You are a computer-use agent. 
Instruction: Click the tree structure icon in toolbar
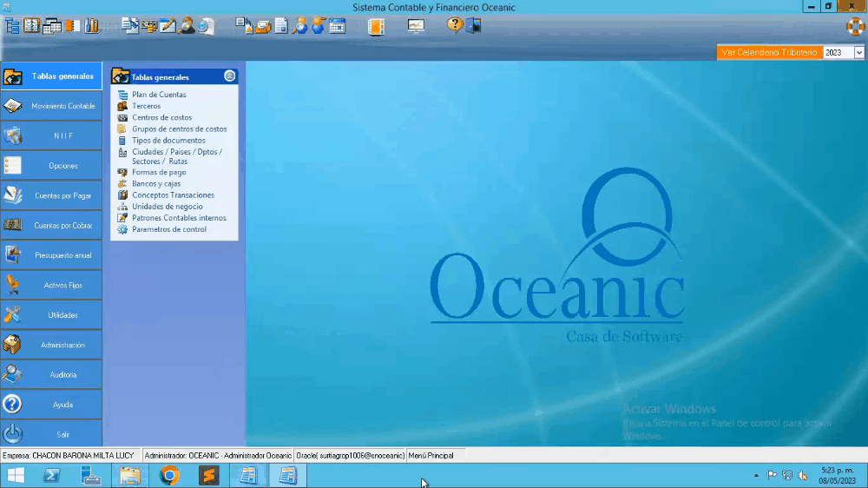tap(12, 26)
